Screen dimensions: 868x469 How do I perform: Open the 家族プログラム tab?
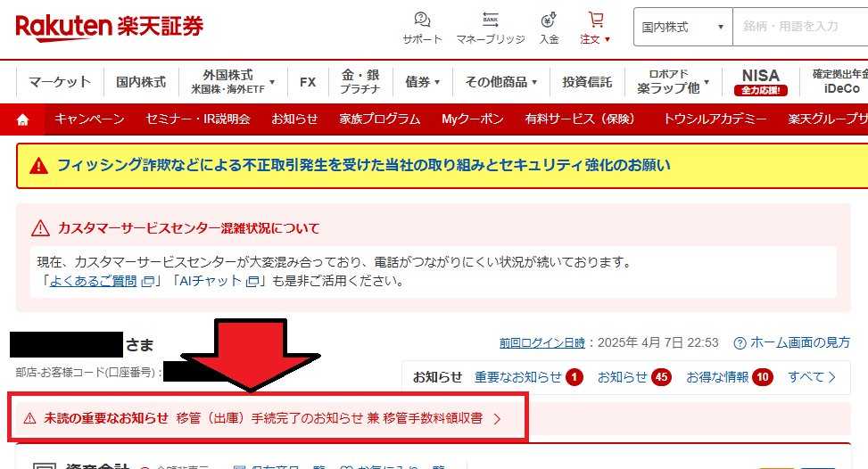(380, 119)
